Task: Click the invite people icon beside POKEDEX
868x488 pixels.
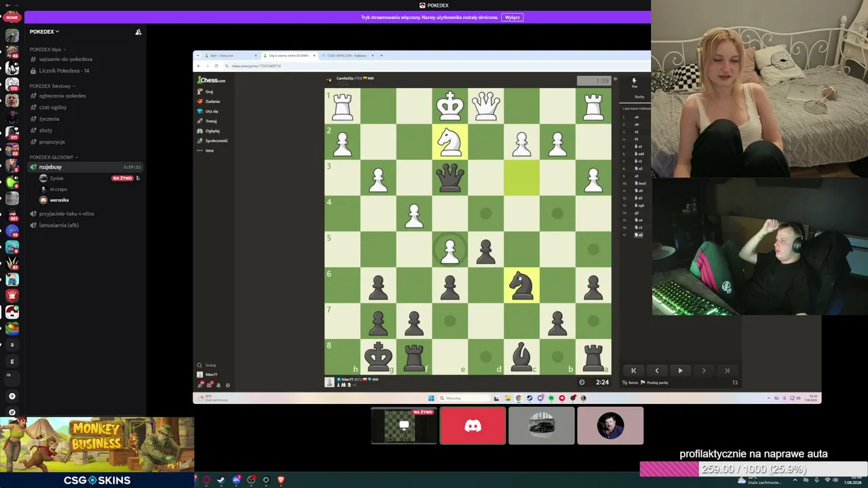Action: (x=138, y=32)
